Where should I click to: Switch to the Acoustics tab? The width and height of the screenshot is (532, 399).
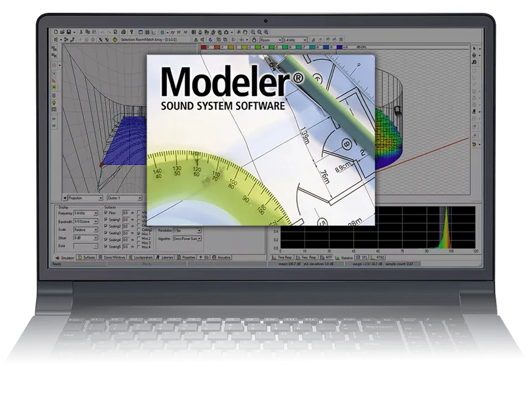tap(222, 257)
